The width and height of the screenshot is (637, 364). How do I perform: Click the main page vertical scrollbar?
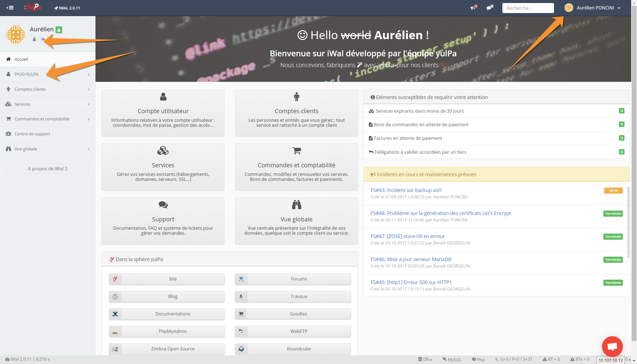tap(634, 173)
